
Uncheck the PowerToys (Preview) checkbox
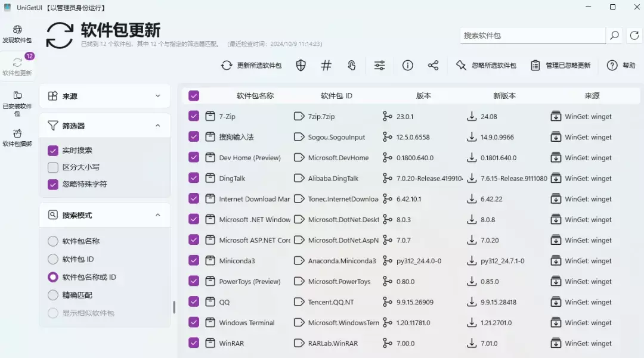pos(193,281)
